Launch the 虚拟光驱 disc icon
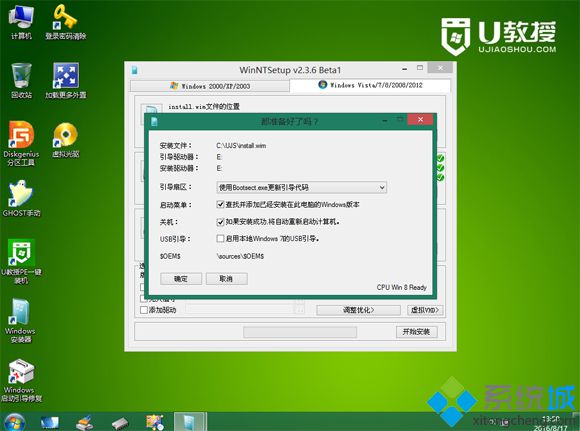This screenshot has width=580, height=431. [65, 140]
